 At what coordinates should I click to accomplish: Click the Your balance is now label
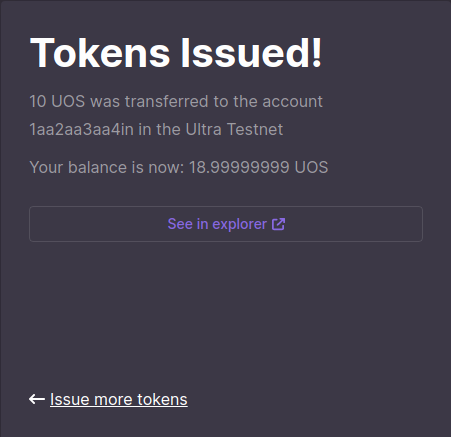point(107,167)
